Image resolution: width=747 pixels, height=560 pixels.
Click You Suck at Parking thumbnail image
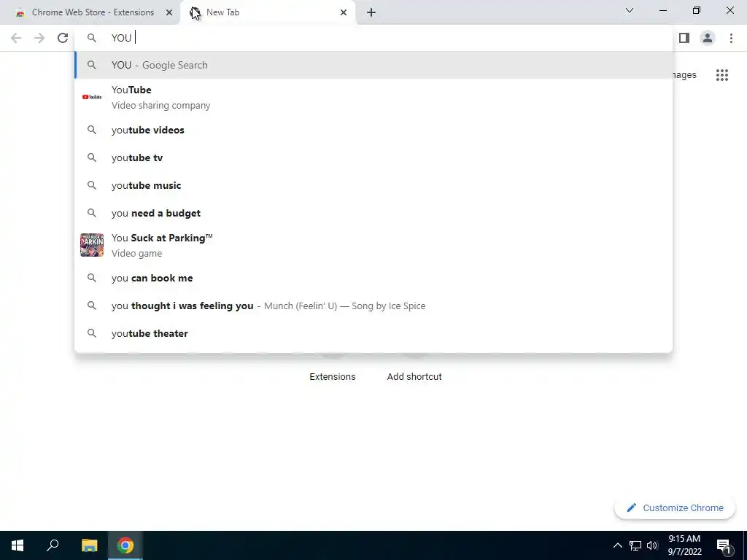[92, 245]
